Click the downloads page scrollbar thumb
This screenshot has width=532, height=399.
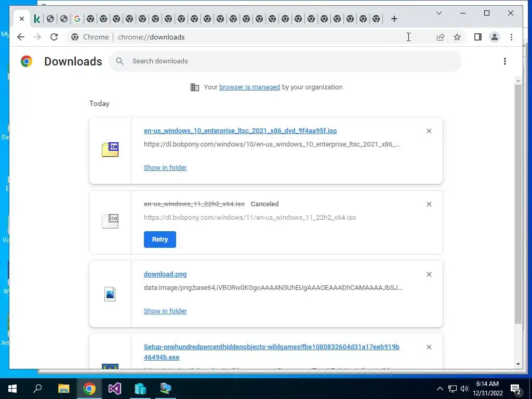[518, 204]
